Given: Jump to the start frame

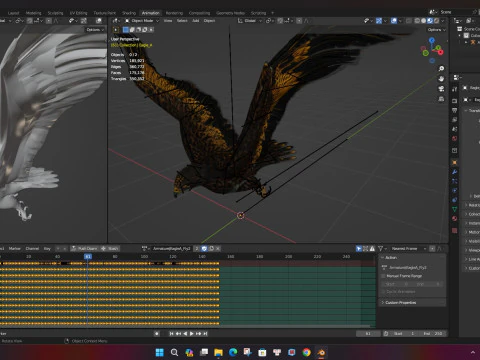Looking at the screenshot, I should click(171, 334).
